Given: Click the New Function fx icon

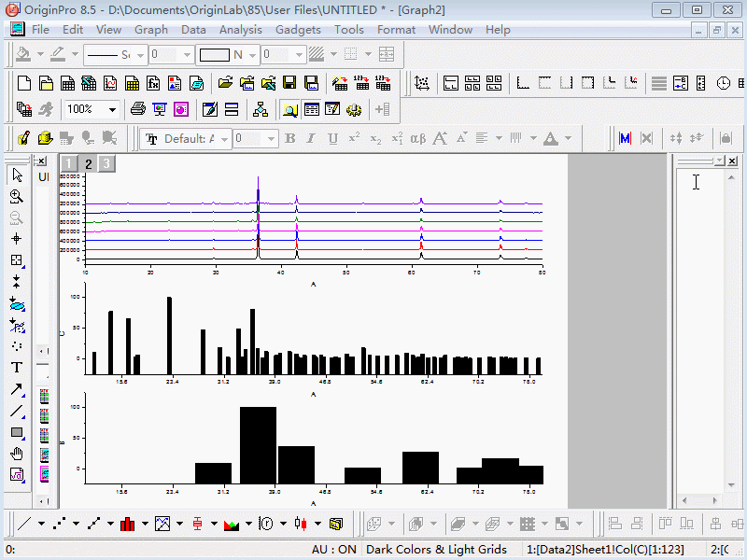Looking at the screenshot, I should [x=154, y=83].
